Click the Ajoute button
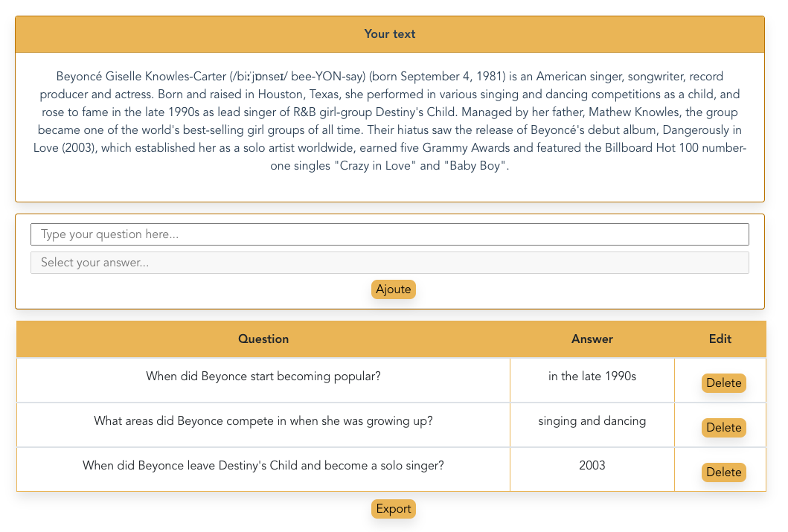Viewport: 788px width, 532px height. click(394, 289)
